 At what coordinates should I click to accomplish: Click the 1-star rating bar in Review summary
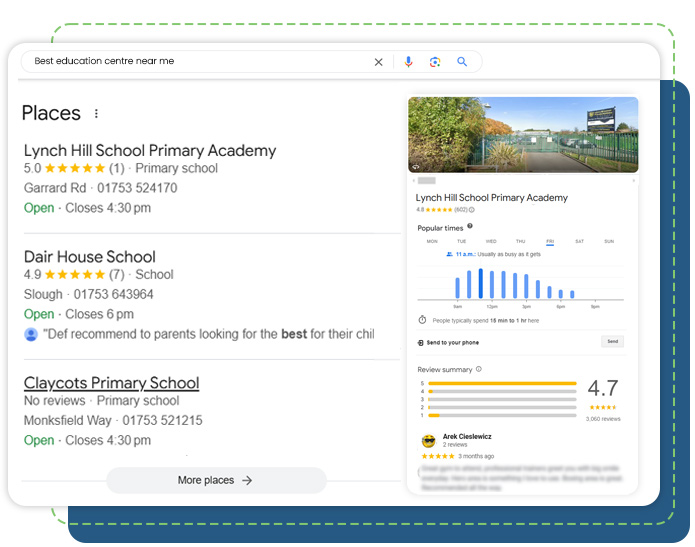(x=502, y=415)
